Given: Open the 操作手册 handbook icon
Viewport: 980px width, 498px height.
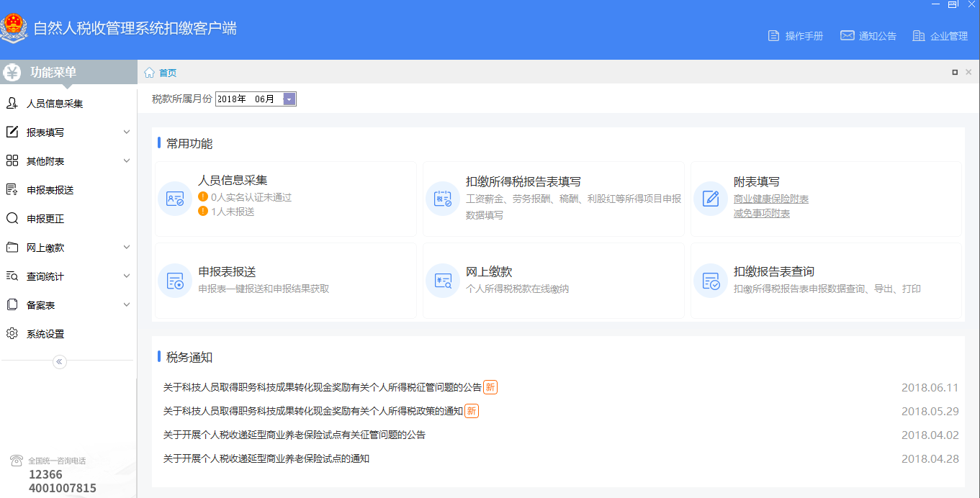Looking at the screenshot, I should (773, 35).
